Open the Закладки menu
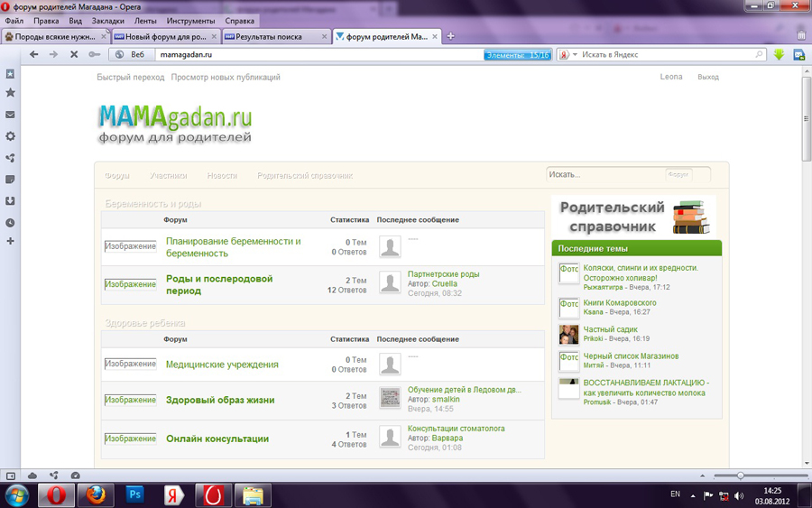This screenshot has width=812, height=508. (x=108, y=21)
